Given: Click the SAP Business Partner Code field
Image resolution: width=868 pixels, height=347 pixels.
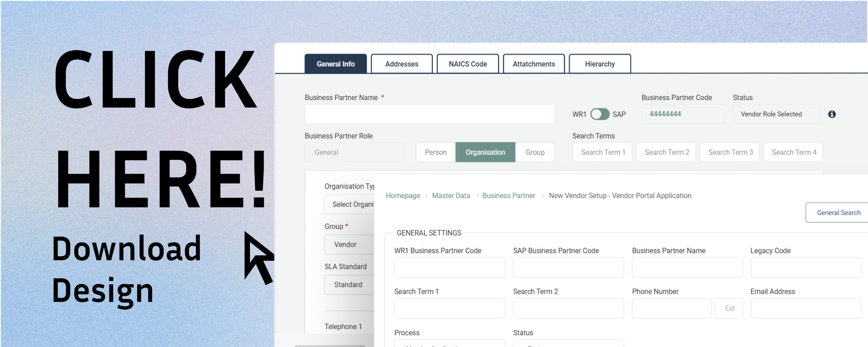Looking at the screenshot, I should click(x=568, y=268).
